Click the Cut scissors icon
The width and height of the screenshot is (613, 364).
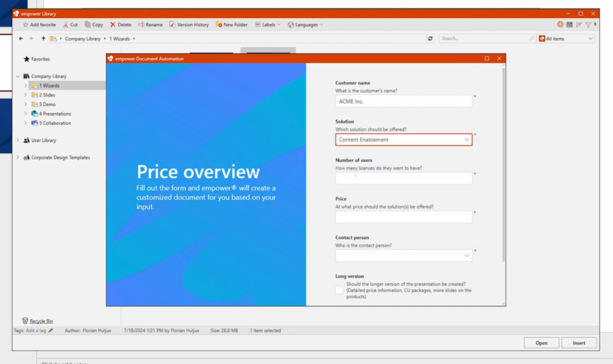click(x=66, y=25)
